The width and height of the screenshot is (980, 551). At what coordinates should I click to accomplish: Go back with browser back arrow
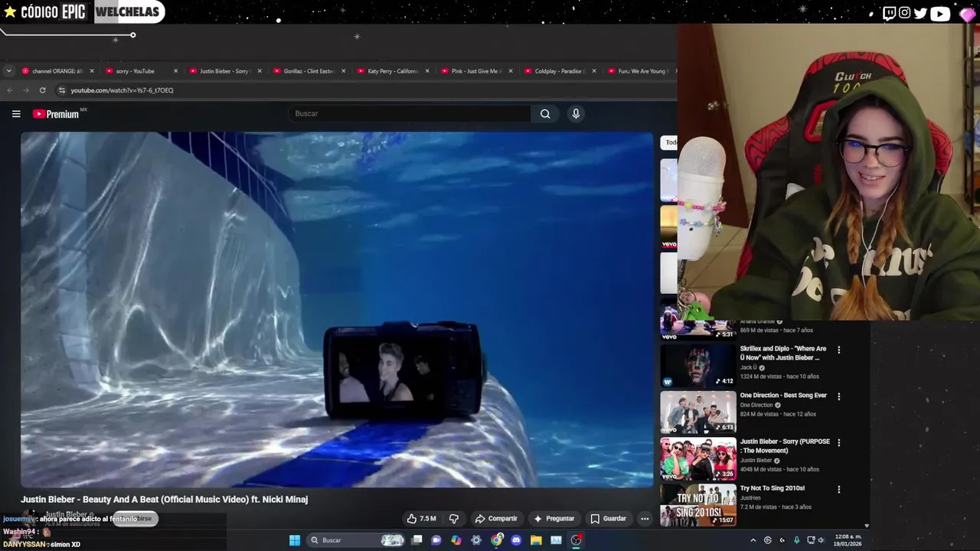(9, 90)
